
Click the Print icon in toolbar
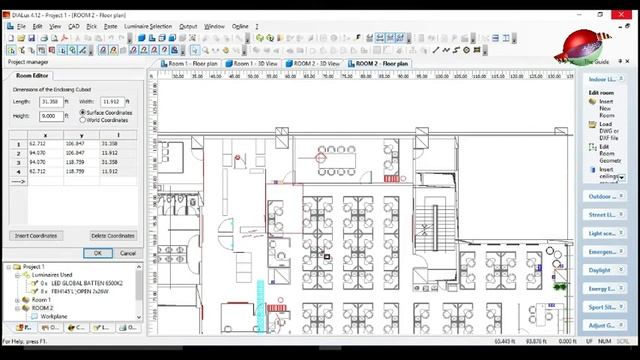coord(44,38)
